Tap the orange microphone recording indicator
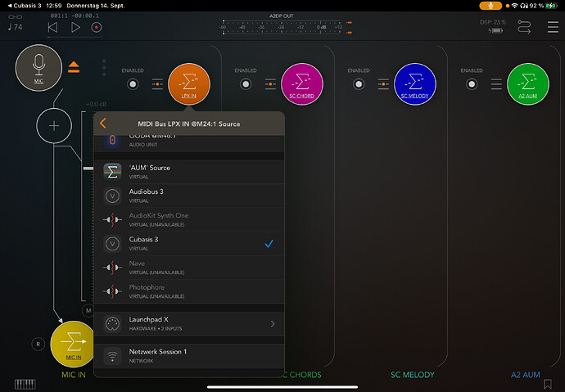The width and height of the screenshot is (565, 392). pos(490,6)
